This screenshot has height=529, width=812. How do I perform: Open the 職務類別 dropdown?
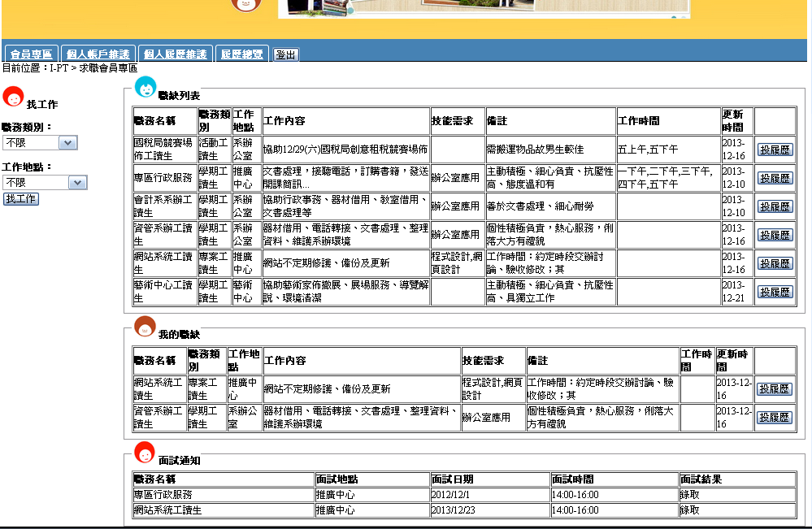40,143
